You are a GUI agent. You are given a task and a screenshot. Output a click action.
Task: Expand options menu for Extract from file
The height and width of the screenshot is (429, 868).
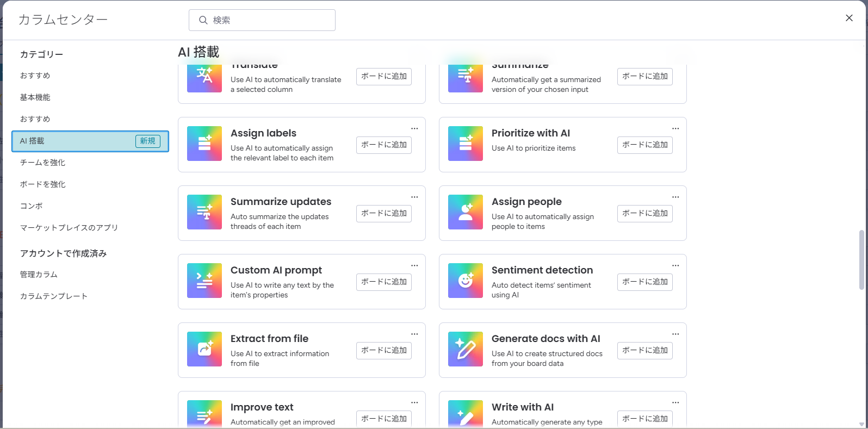[414, 334]
